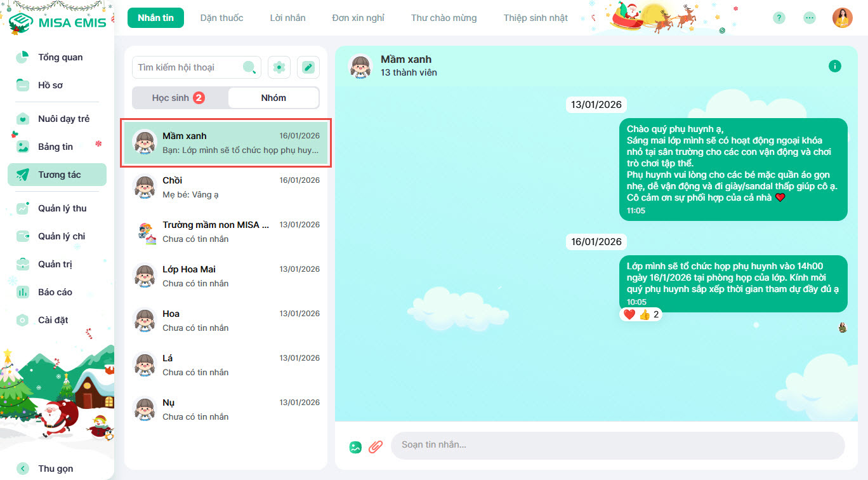Open the group info icon in chat header
The width and height of the screenshot is (868, 480).
point(835,66)
